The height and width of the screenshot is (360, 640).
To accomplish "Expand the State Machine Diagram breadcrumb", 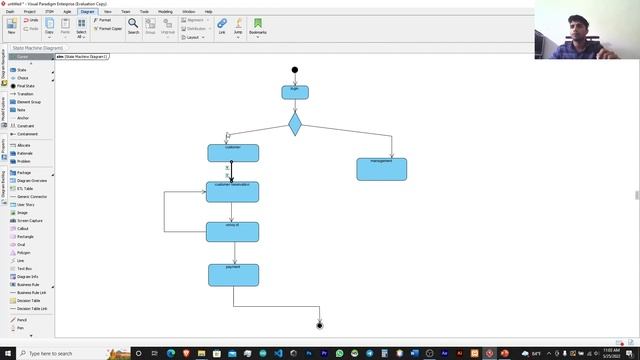I will [38, 48].
